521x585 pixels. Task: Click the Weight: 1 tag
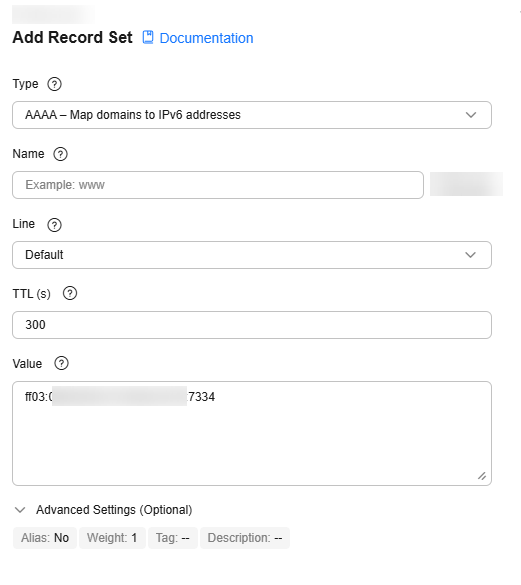[112, 538]
